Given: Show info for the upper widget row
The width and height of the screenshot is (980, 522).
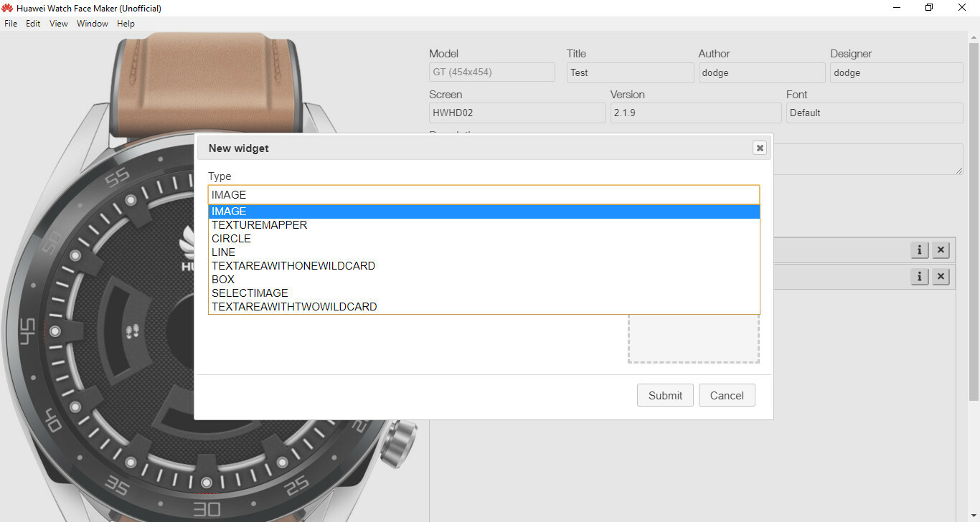Looking at the screenshot, I should point(919,250).
